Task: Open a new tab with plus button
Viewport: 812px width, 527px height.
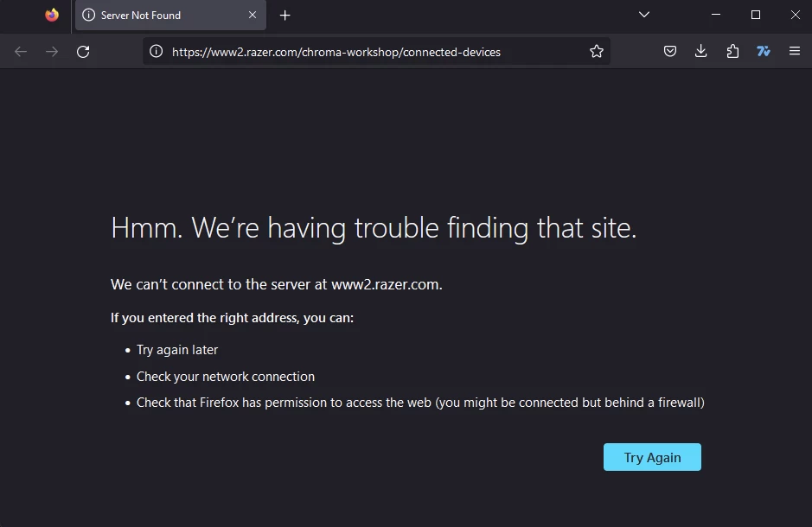Action: pos(285,16)
